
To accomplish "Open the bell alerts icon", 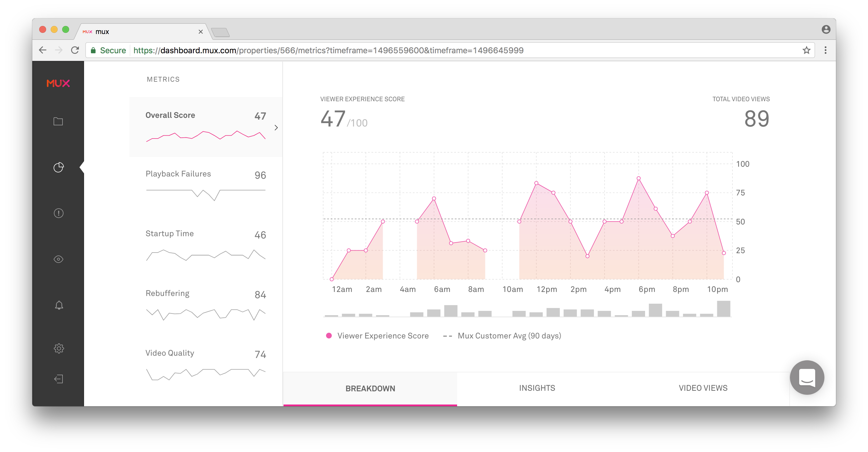I will 59,305.
